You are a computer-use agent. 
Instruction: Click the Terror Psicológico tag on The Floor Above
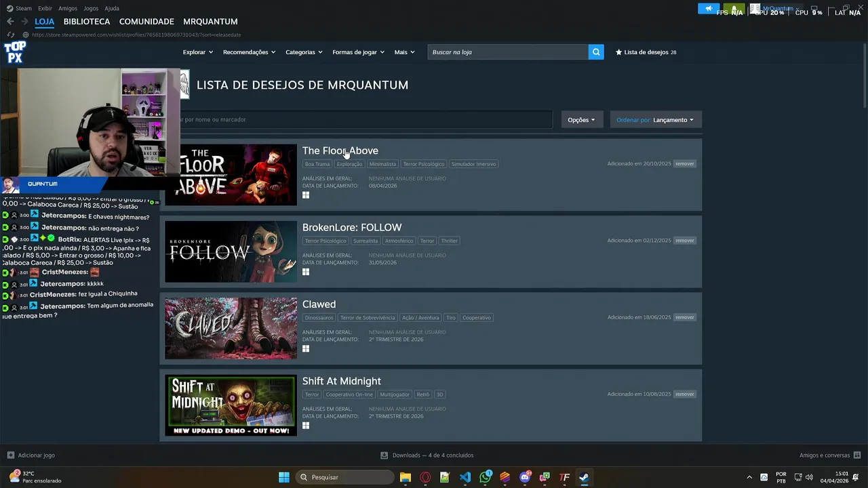coord(424,164)
